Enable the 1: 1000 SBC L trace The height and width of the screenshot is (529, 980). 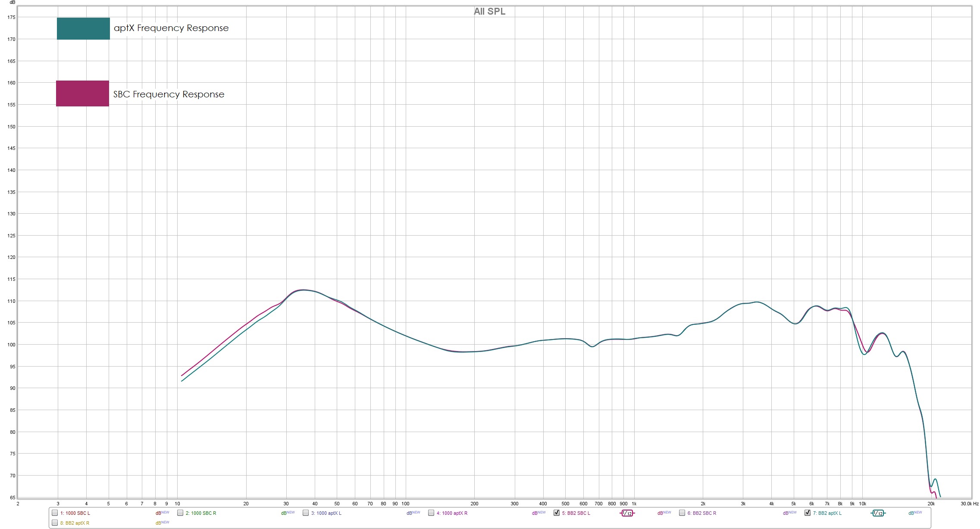55,513
